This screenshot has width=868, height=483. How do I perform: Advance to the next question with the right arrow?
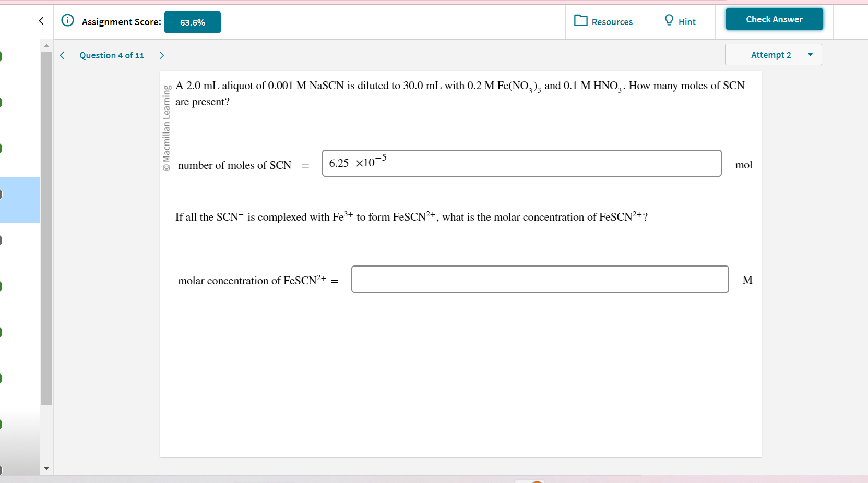click(162, 55)
